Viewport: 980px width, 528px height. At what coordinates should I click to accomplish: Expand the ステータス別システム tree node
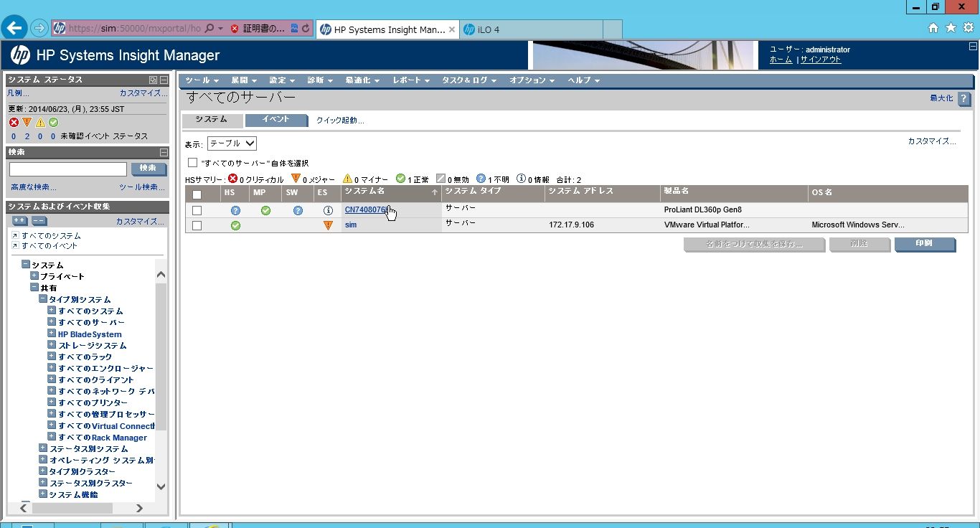pos(43,448)
